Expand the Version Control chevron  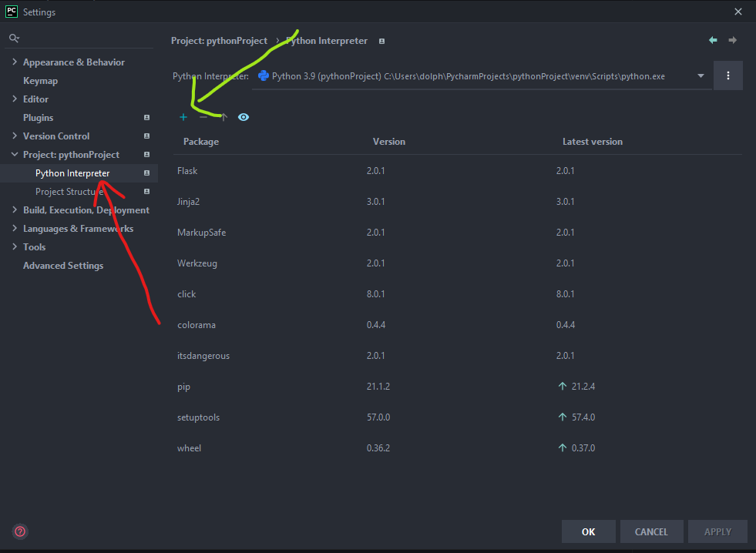point(15,136)
